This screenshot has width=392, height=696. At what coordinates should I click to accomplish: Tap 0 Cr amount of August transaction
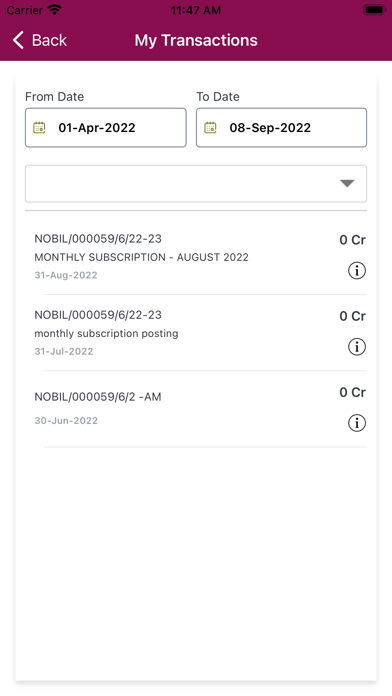pyautogui.click(x=352, y=240)
